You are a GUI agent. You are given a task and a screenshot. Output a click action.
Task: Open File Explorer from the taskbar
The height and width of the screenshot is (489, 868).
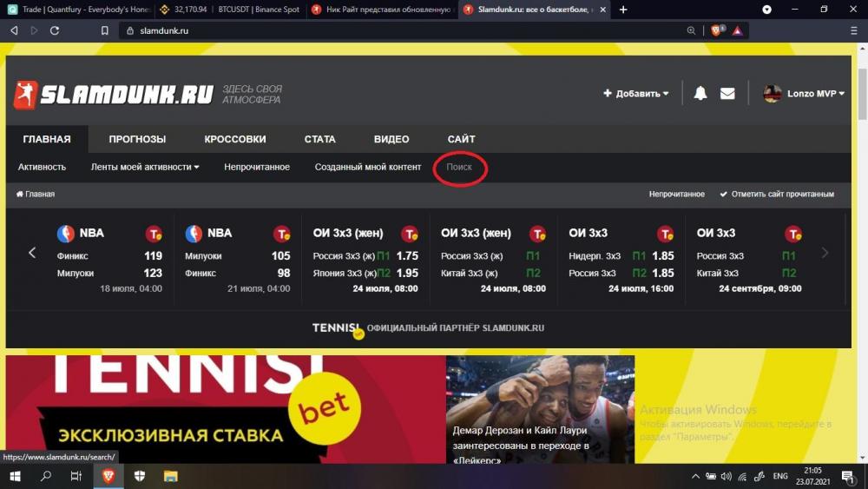(x=170, y=476)
